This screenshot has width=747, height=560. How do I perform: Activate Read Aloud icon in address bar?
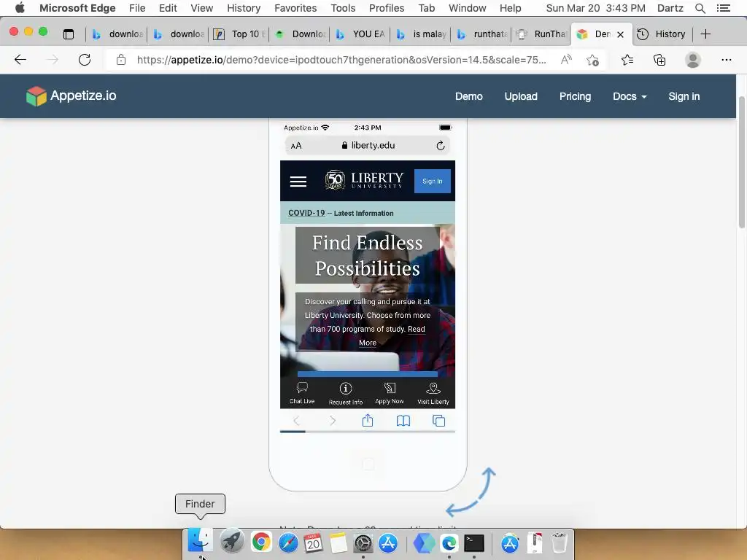tap(566, 60)
